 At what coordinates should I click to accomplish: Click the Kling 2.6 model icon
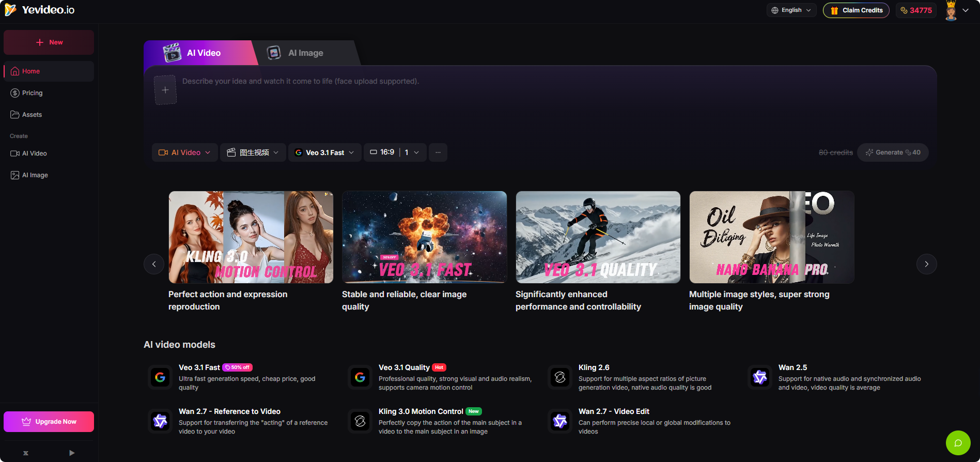[560, 377]
